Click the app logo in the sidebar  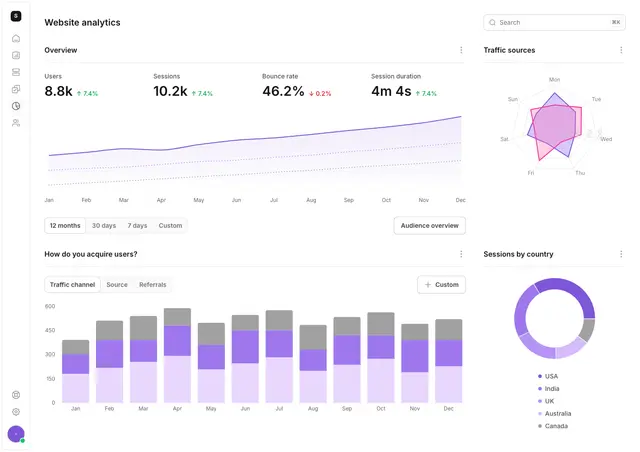click(x=16, y=16)
